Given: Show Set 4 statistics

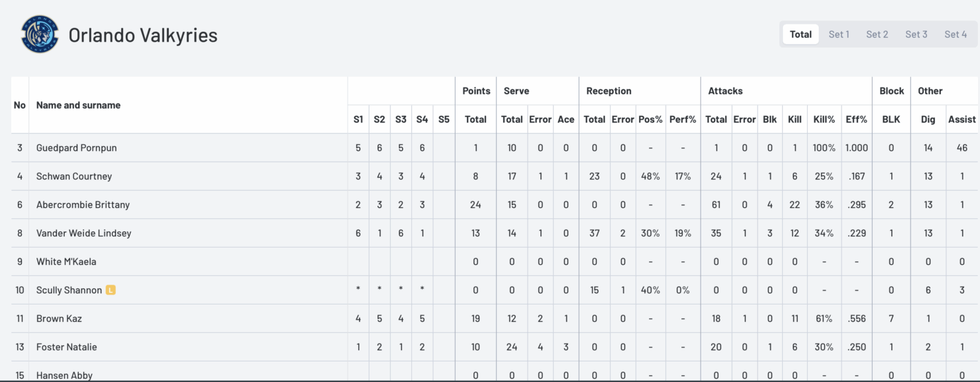Looking at the screenshot, I should [x=955, y=34].
